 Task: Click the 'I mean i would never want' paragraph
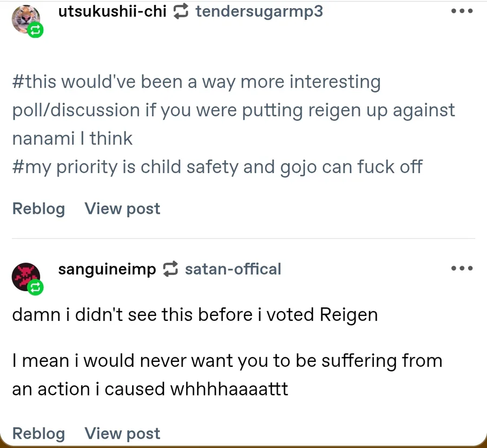tap(227, 375)
